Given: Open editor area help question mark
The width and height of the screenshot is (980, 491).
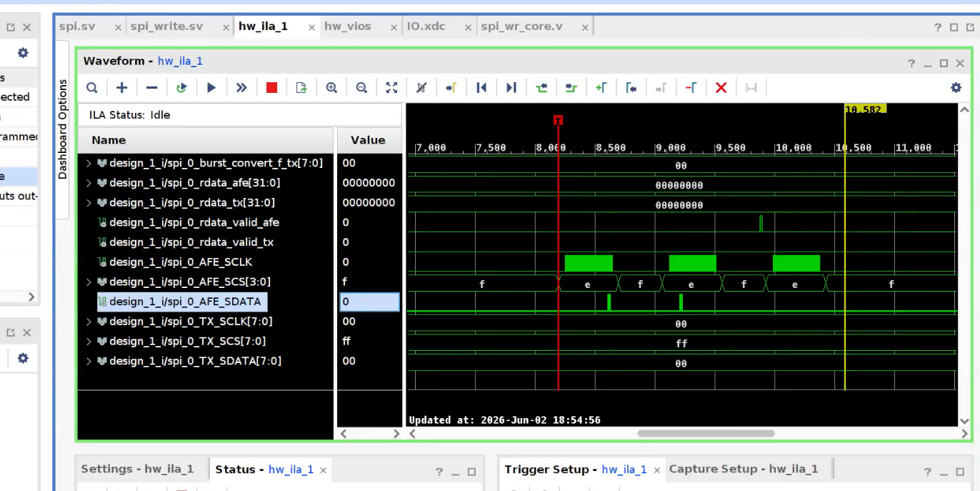Looking at the screenshot, I should (938, 27).
